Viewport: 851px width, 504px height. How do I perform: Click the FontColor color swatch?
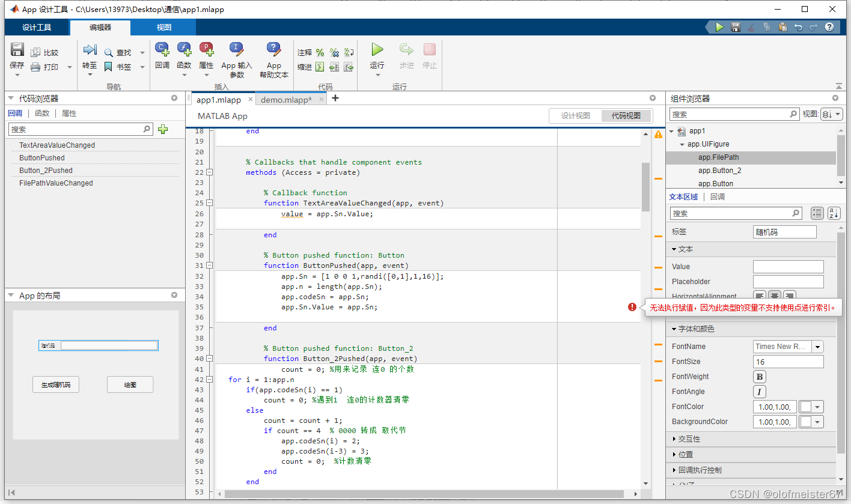[x=806, y=407]
